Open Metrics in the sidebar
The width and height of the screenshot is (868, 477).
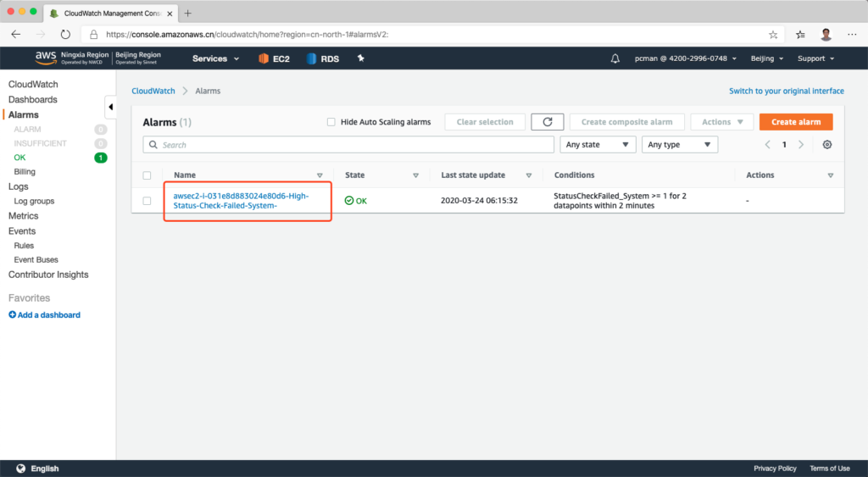24,216
